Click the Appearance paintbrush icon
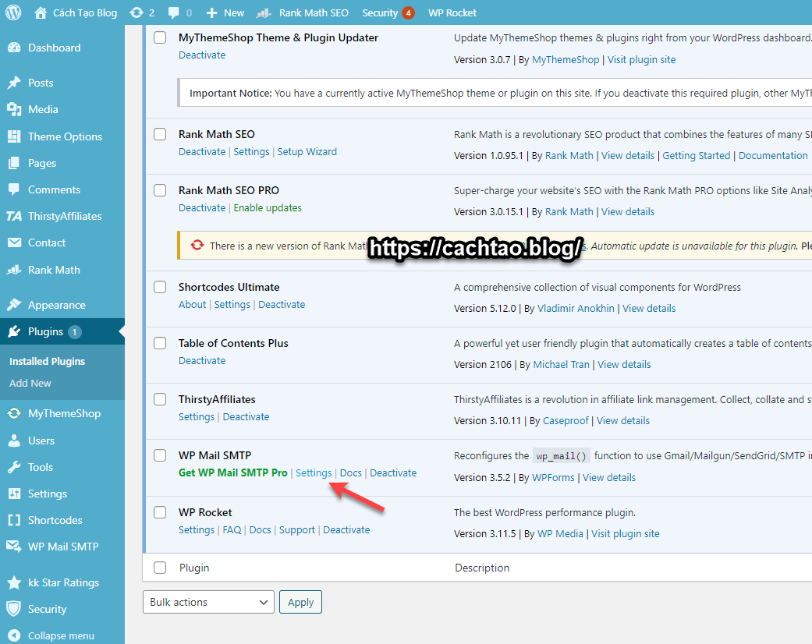This screenshot has width=812, height=644. pyautogui.click(x=15, y=305)
